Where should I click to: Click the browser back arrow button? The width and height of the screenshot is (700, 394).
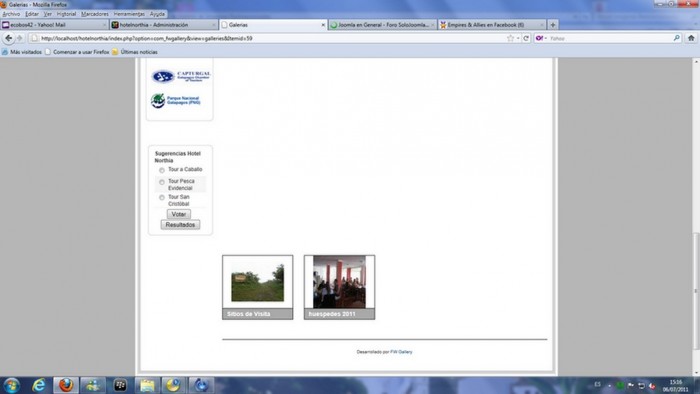8,38
